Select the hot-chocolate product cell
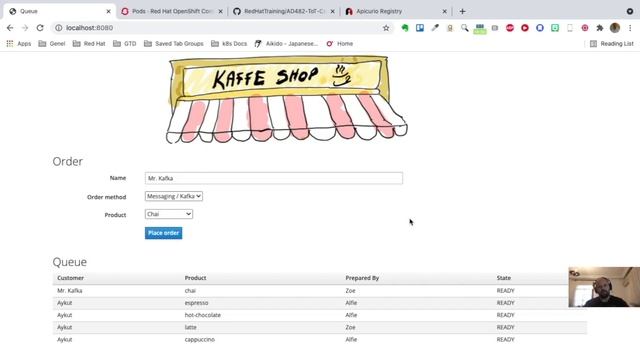The height and width of the screenshot is (360, 640). [x=202, y=315]
